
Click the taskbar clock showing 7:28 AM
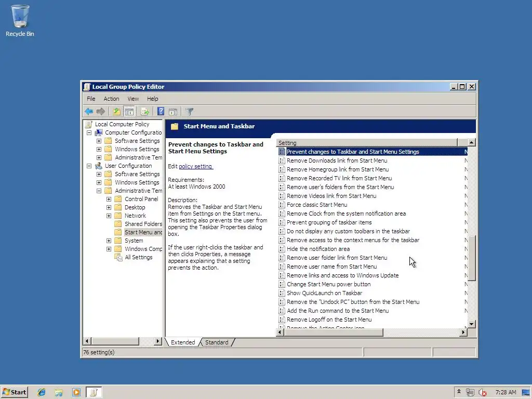(x=506, y=392)
